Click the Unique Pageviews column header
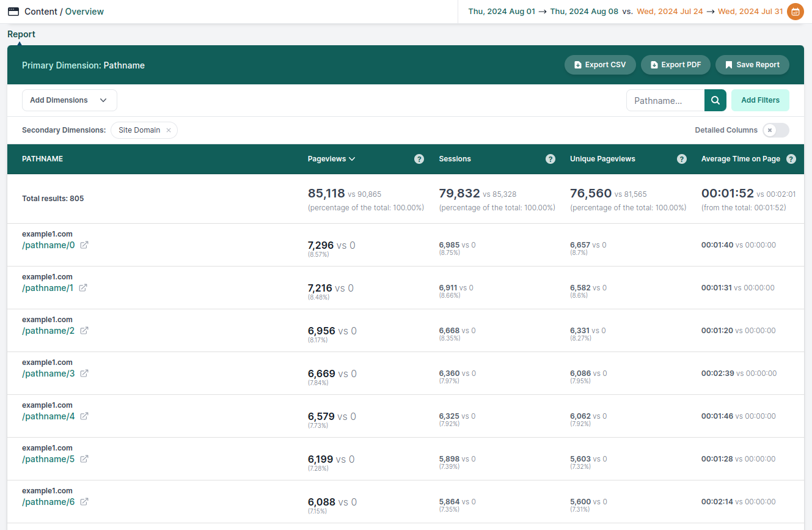 click(x=602, y=159)
